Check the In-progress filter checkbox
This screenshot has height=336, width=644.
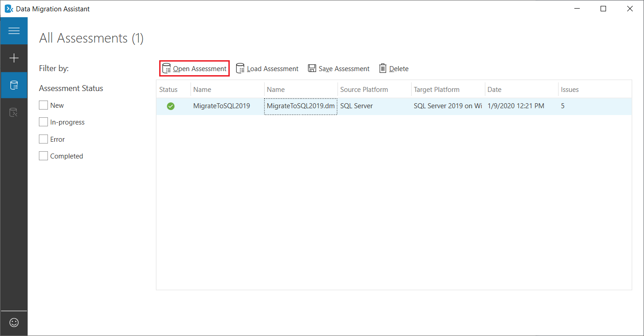[x=43, y=122]
